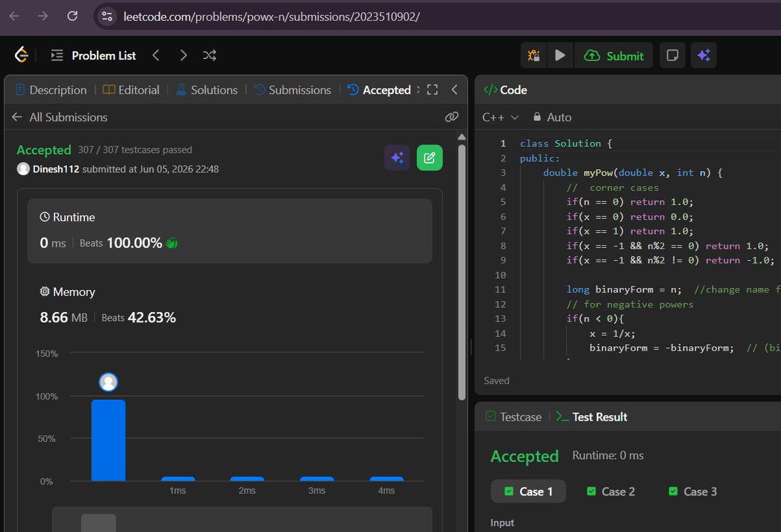Click the "307 / 307 testcases passed" text
Viewport: 781px width, 532px height.
[x=135, y=150]
